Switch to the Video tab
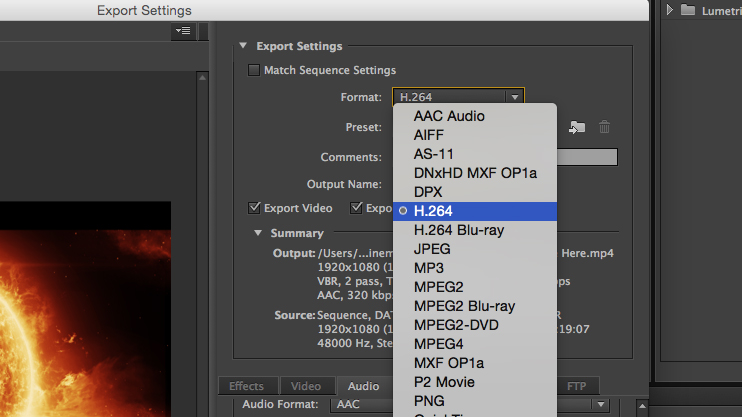The height and width of the screenshot is (417, 742). 307,386
